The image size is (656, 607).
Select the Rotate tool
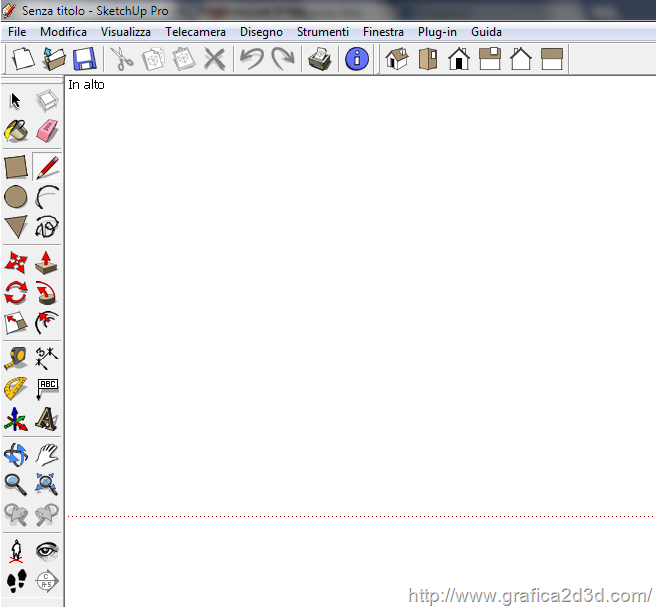coord(16,293)
